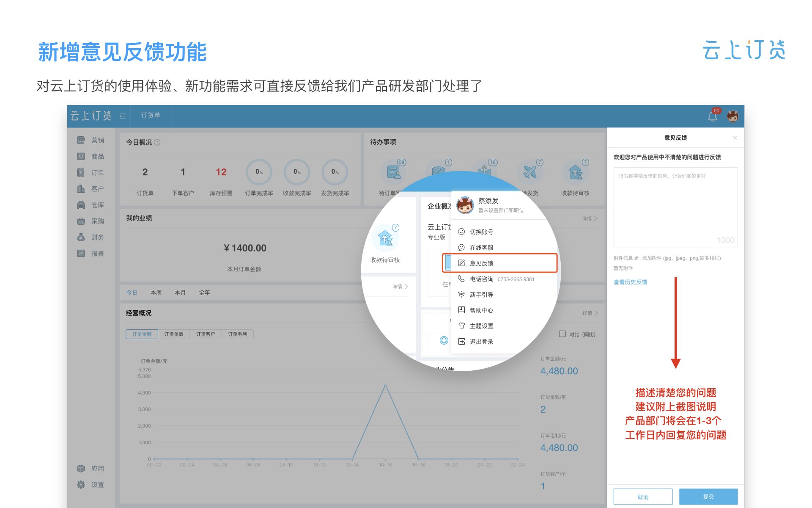Click the notification bell icon
The image size is (812, 508).
click(x=713, y=116)
